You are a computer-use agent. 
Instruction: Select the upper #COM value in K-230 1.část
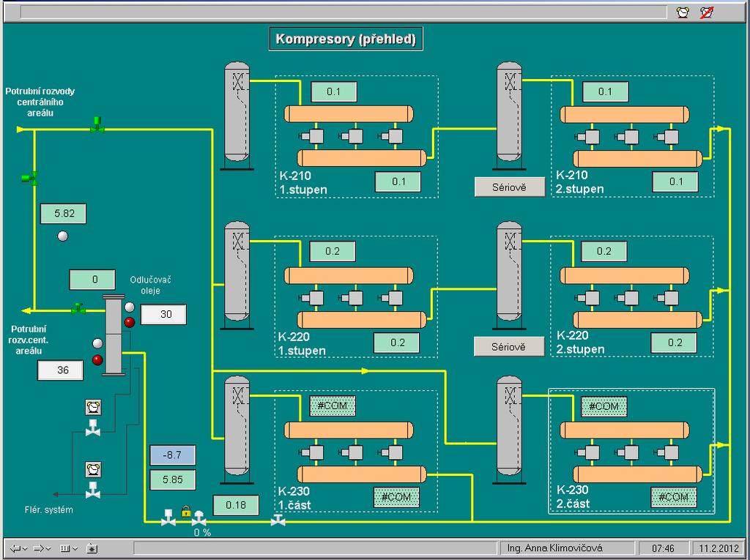[x=333, y=406]
